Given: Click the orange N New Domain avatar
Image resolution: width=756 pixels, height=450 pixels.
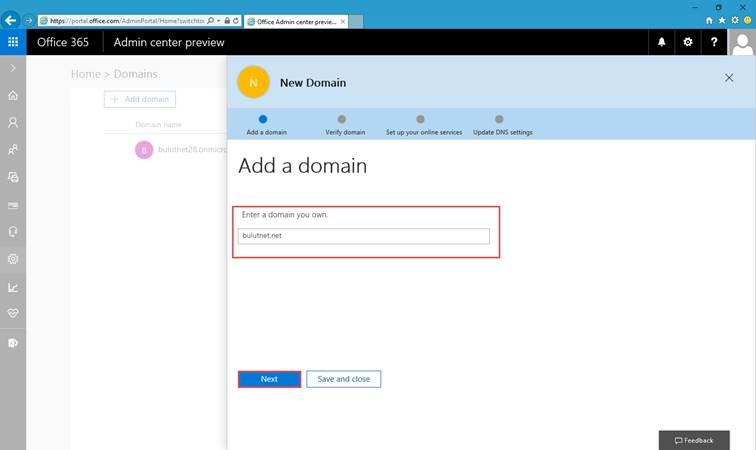Looking at the screenshot, I should (253, 82).
